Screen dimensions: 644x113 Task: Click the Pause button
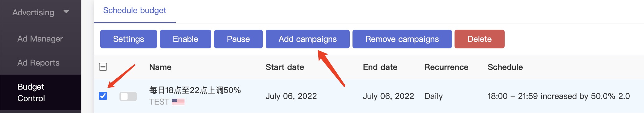click(238, 39)
